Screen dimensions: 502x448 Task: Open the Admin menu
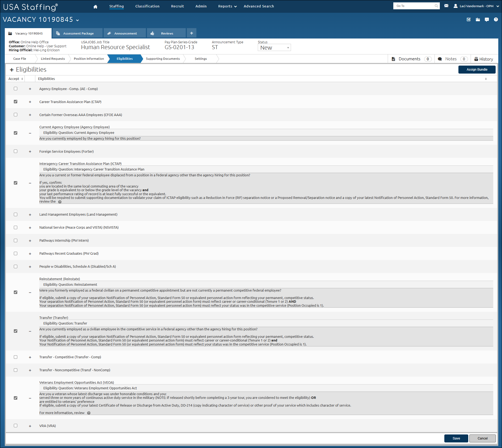click(201, 6)
